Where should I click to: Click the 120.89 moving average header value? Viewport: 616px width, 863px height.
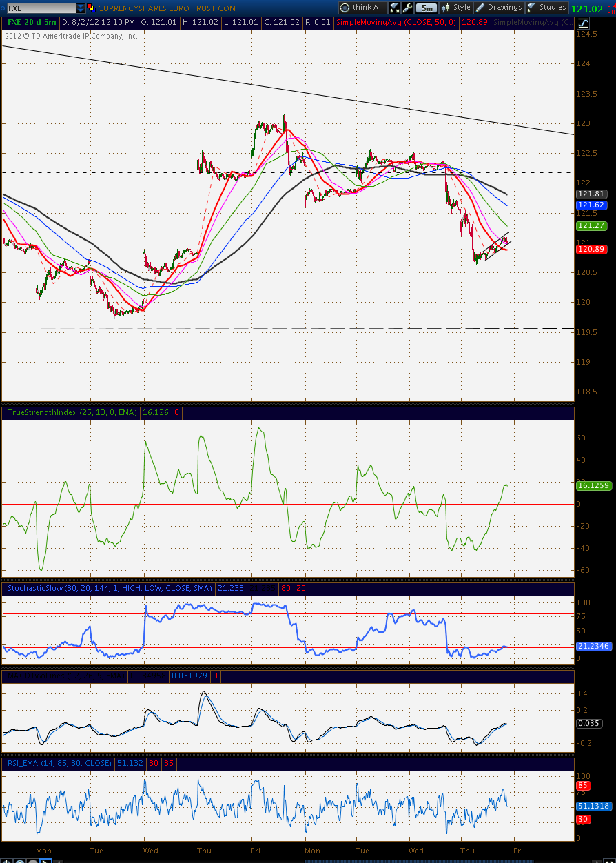[x=475, y=23]
